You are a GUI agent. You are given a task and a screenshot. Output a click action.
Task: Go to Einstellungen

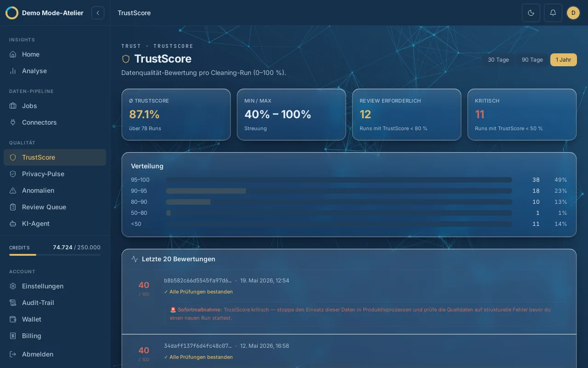(55, 286)
